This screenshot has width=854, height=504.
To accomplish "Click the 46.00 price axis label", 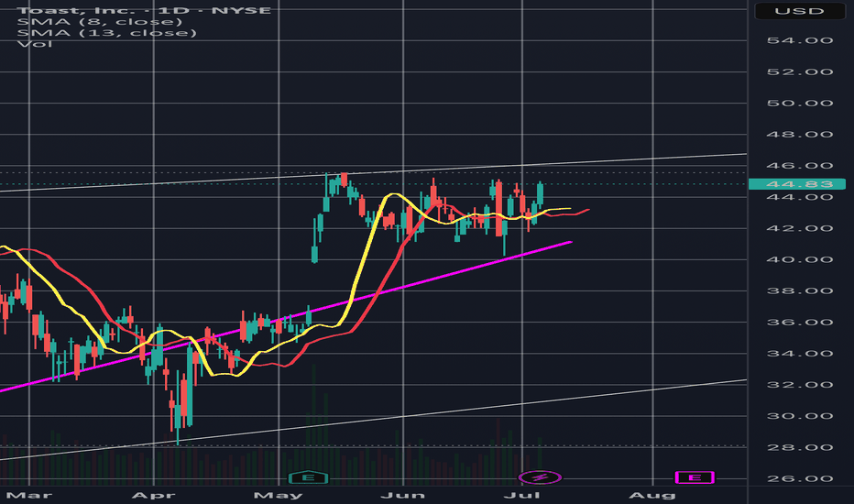I will coord(800,166).
